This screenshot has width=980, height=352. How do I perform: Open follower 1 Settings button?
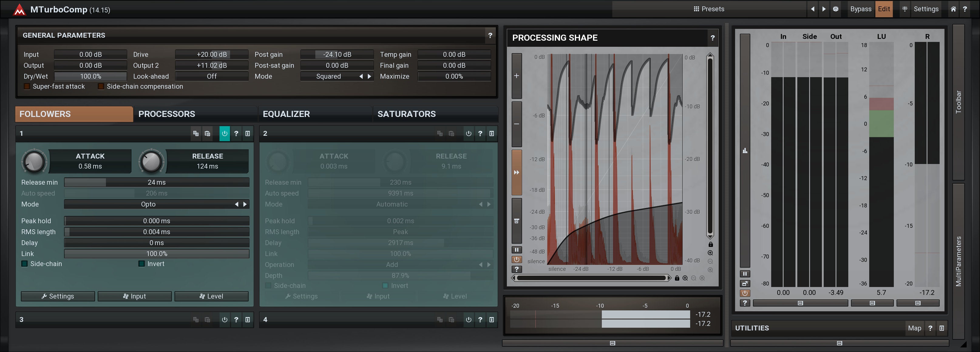coord(58,296)
